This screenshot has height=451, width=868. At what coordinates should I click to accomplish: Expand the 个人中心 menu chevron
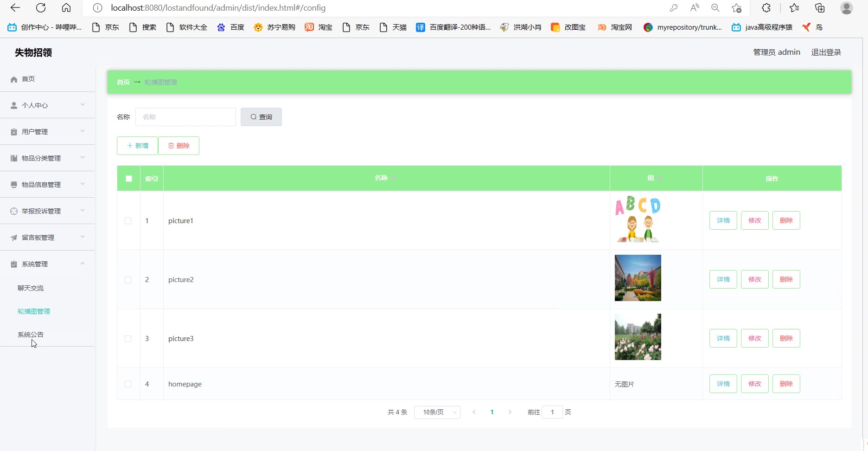click(83, 105)
